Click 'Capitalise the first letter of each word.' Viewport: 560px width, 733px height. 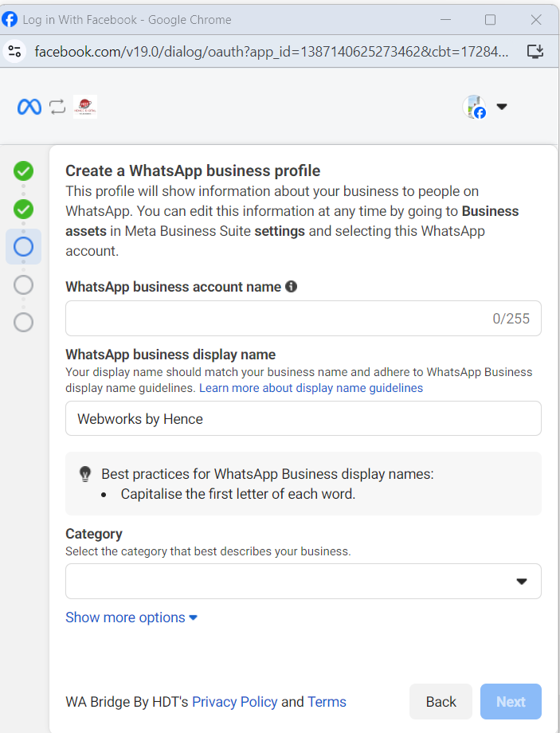[x=238, y=494]
